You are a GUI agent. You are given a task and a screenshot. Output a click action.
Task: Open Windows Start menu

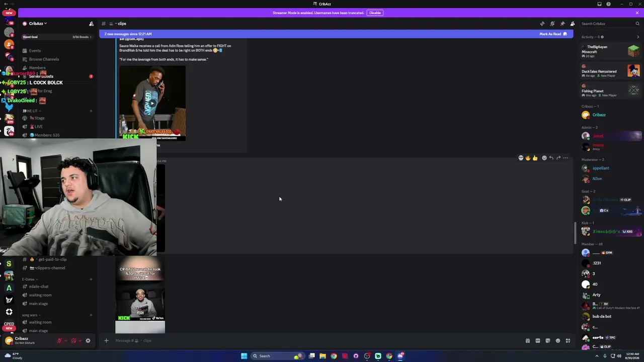244,356
